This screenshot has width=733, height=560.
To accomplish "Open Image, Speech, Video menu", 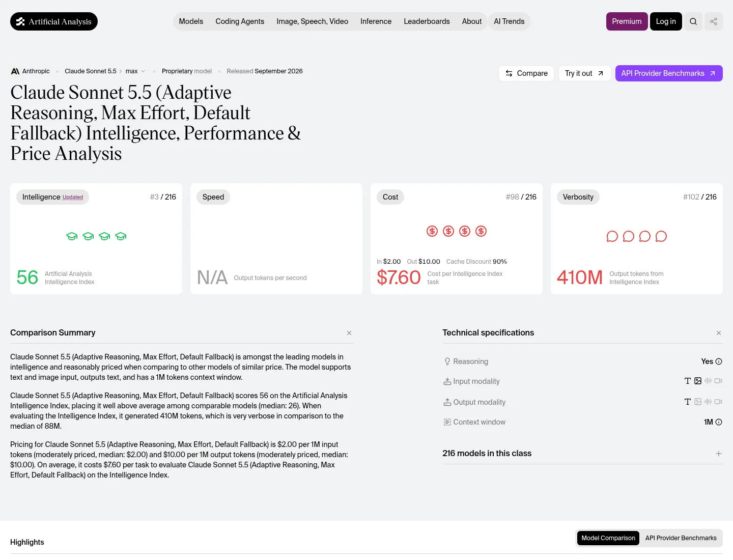I will [x=313, y=21].
